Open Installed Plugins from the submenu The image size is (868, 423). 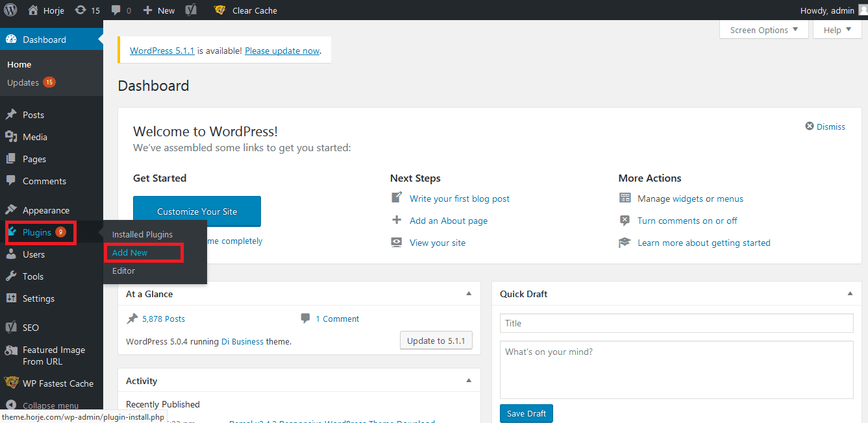[x=142, y=234]
